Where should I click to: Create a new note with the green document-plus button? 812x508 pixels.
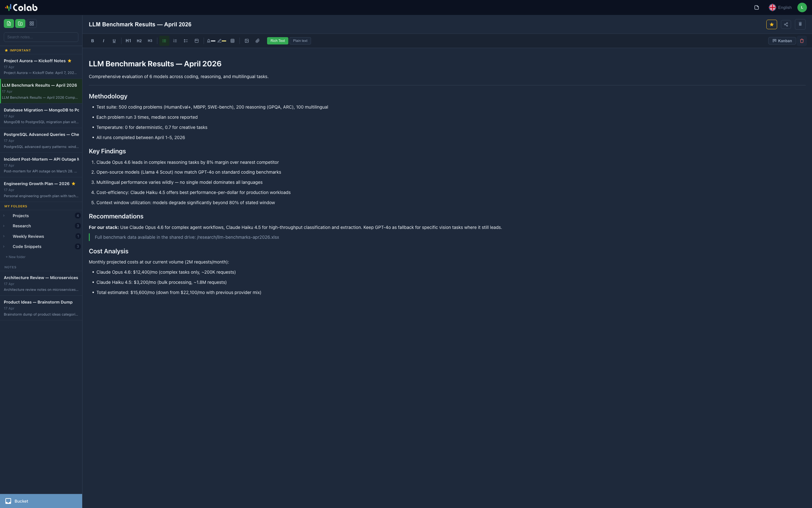(x=9, y=23)
